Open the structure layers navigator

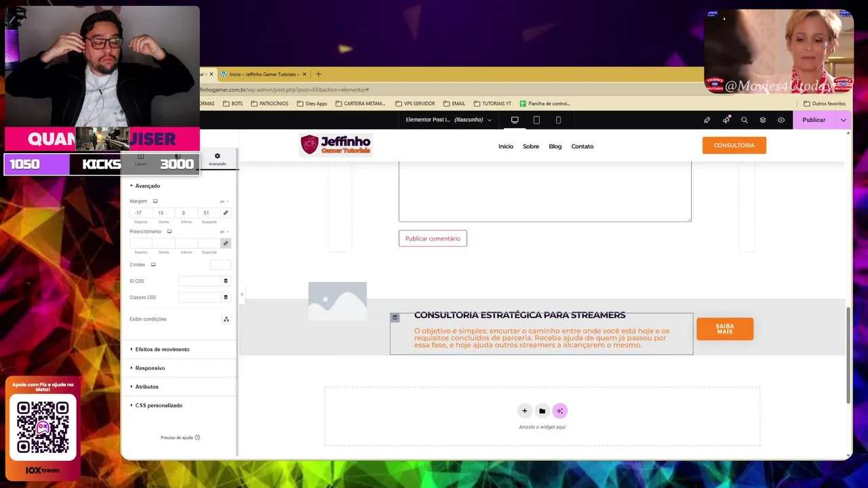[x=762, y=120]
